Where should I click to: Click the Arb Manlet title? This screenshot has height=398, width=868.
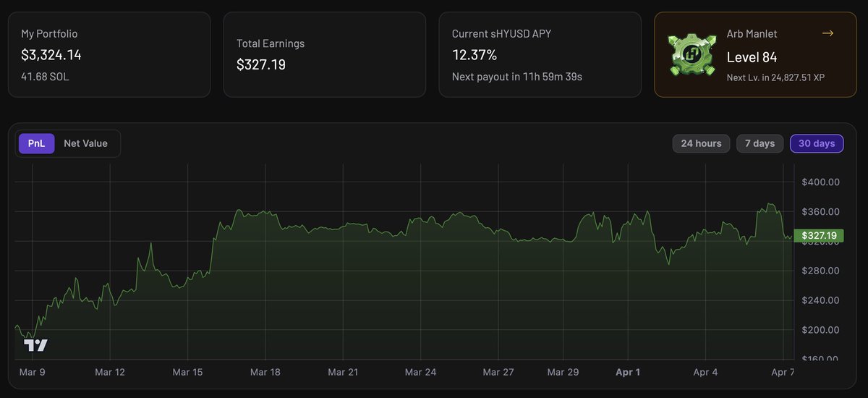752,34
